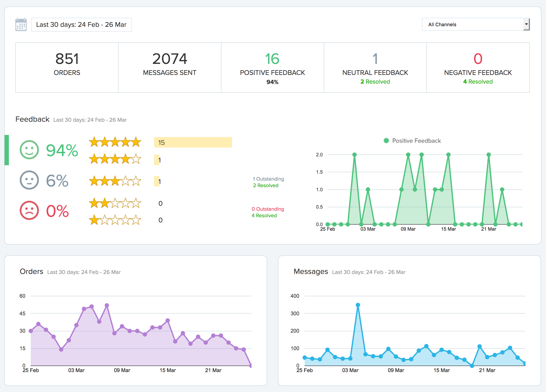Click 4 Resolved under Negative Feedback card

(478, 82)
